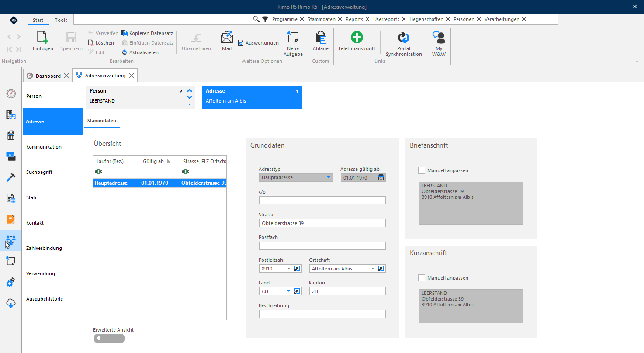The height and width of the screenshot is (353, 644).
Task: Open the hamburger menu in the sidebar
Action: coord(11,75)
